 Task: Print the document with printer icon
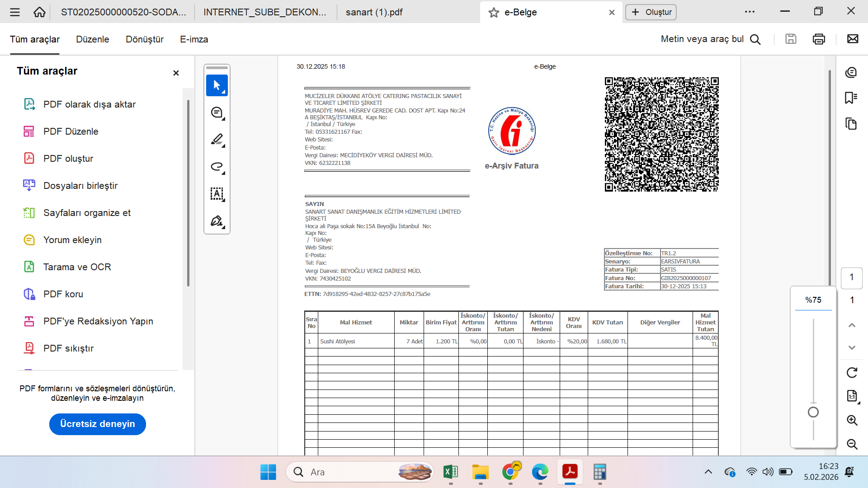819,39
